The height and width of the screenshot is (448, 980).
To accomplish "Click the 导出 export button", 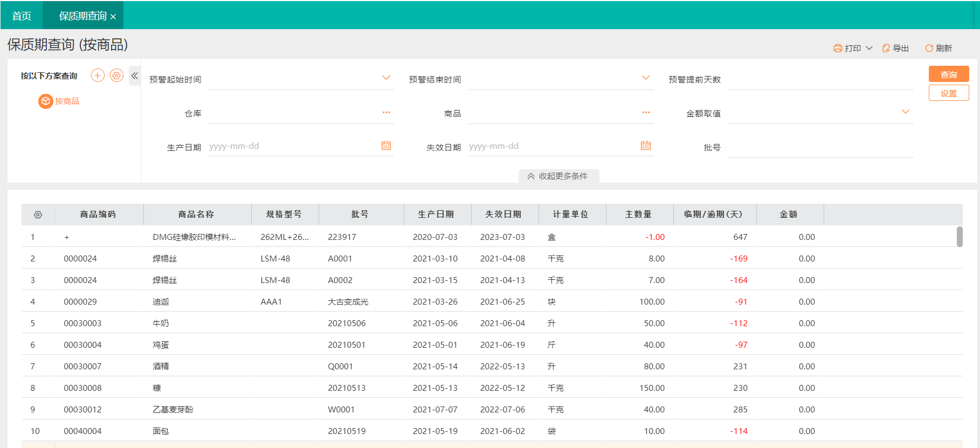I will click(895, 49).
